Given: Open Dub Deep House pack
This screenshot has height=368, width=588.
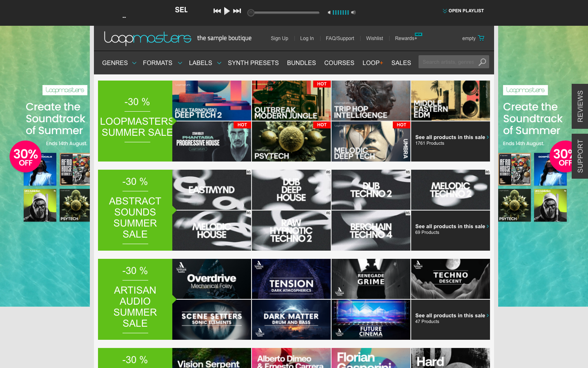Looking at the screenshot, I should click(x=291, y=190).
